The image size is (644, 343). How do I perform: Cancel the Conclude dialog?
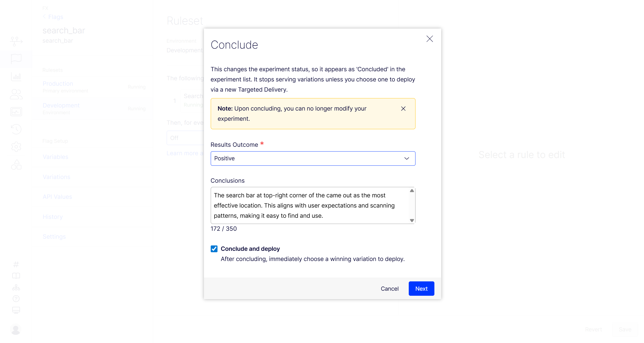[x=390, y=288]
